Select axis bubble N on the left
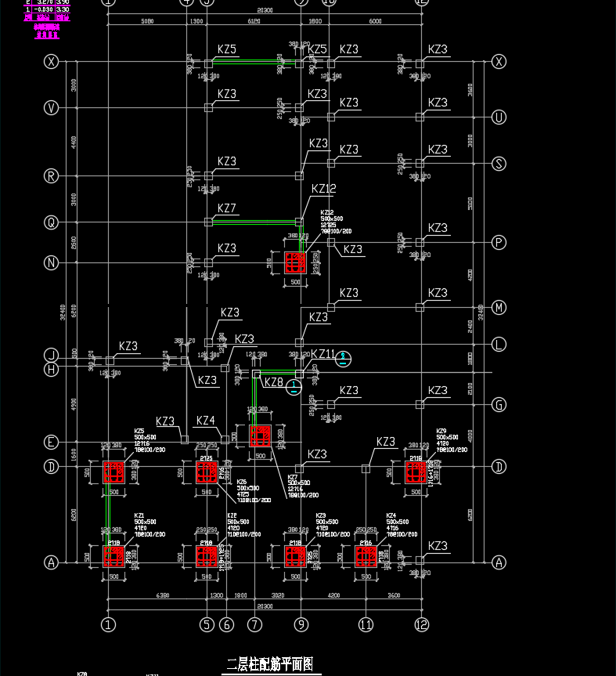Viewport: 616px width, 676px height. 51,262
